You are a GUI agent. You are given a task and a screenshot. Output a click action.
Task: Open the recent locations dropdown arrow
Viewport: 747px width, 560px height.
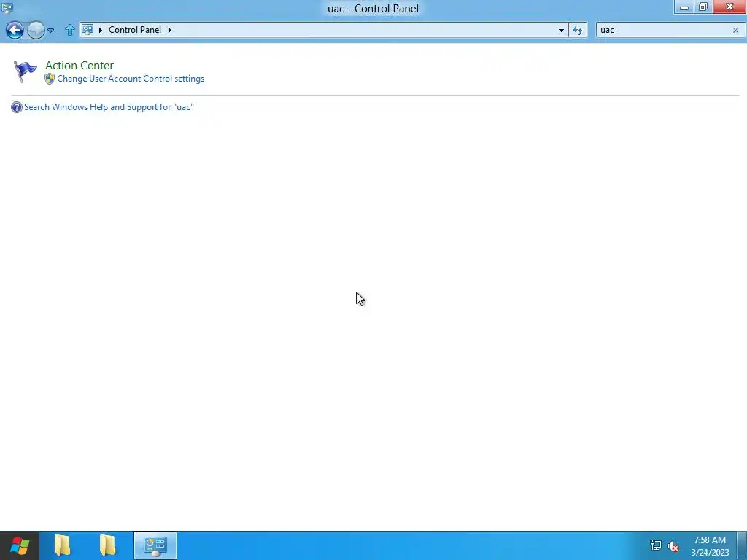click(x=50, y=31)
